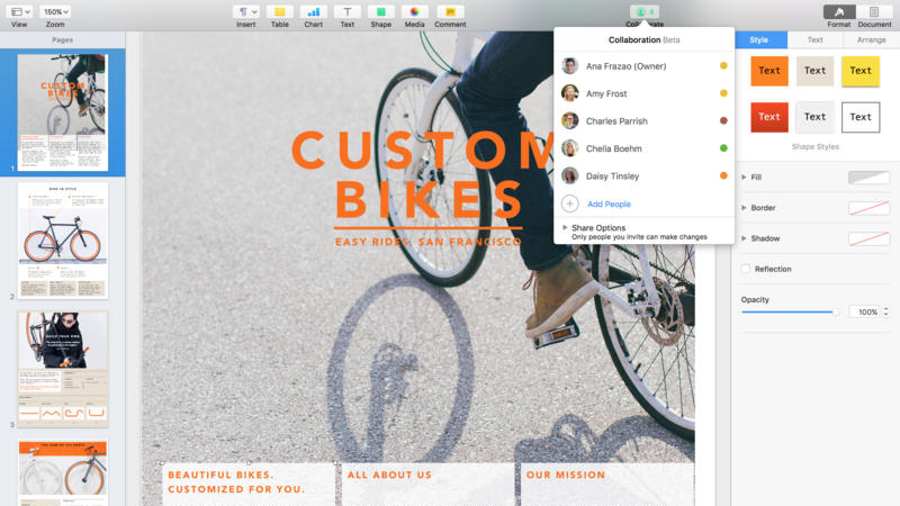Expand the Fill section
900x506 pixels.
(x=744, y=177)
